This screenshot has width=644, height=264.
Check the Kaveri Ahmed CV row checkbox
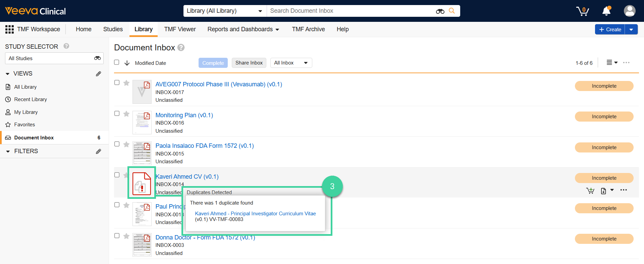pyautogui.click(x=117, y=175)
